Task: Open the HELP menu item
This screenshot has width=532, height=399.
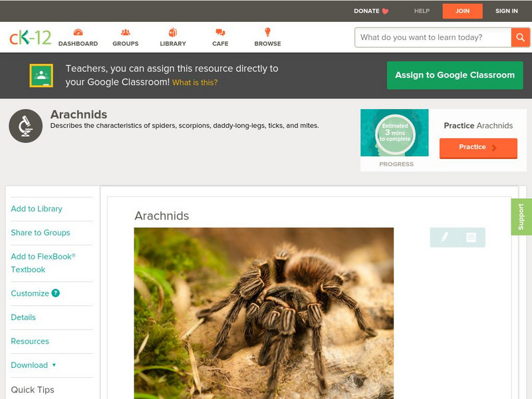Action: tap(422, 11)
